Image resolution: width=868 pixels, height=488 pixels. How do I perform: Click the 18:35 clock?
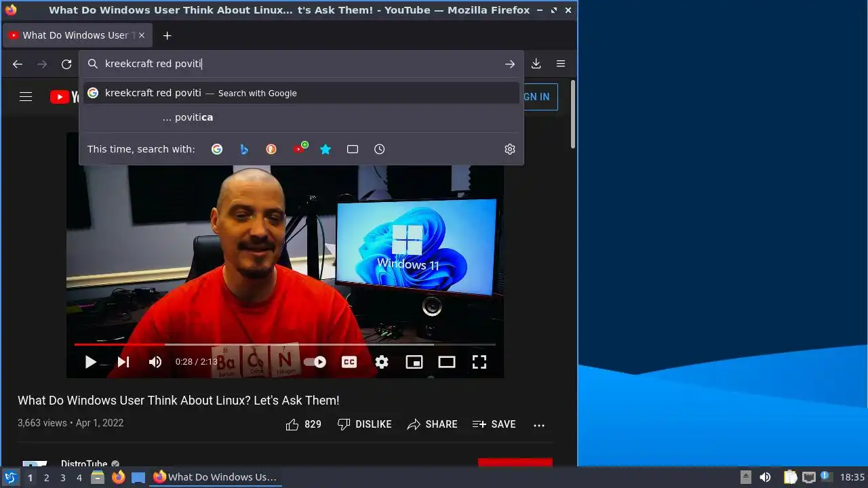852,477
